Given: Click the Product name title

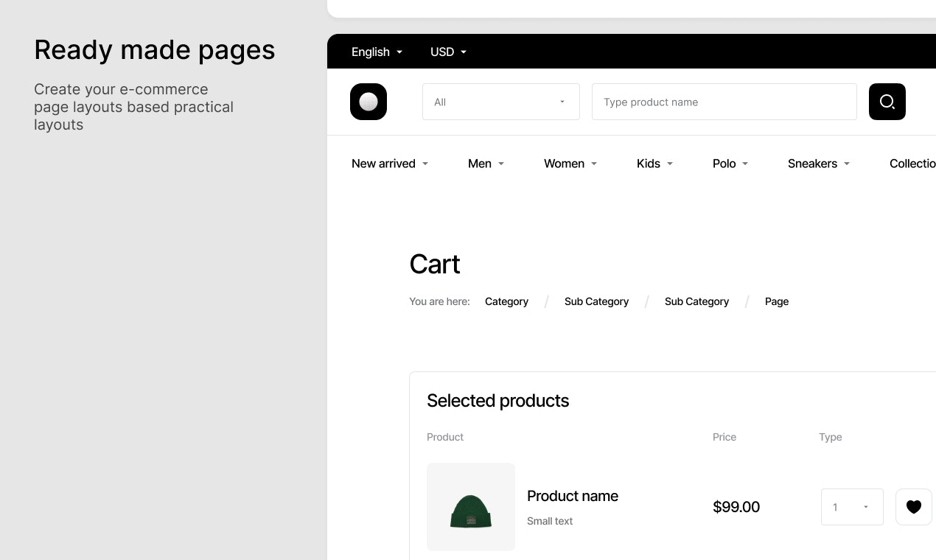Looking at the screenshot, I should point(572,496).
